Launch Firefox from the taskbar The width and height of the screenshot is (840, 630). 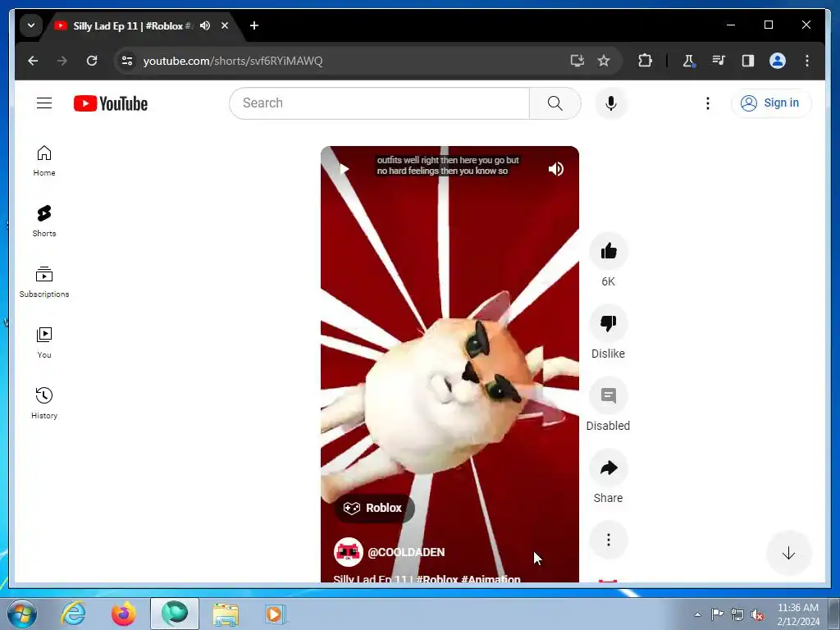(124, 614)
